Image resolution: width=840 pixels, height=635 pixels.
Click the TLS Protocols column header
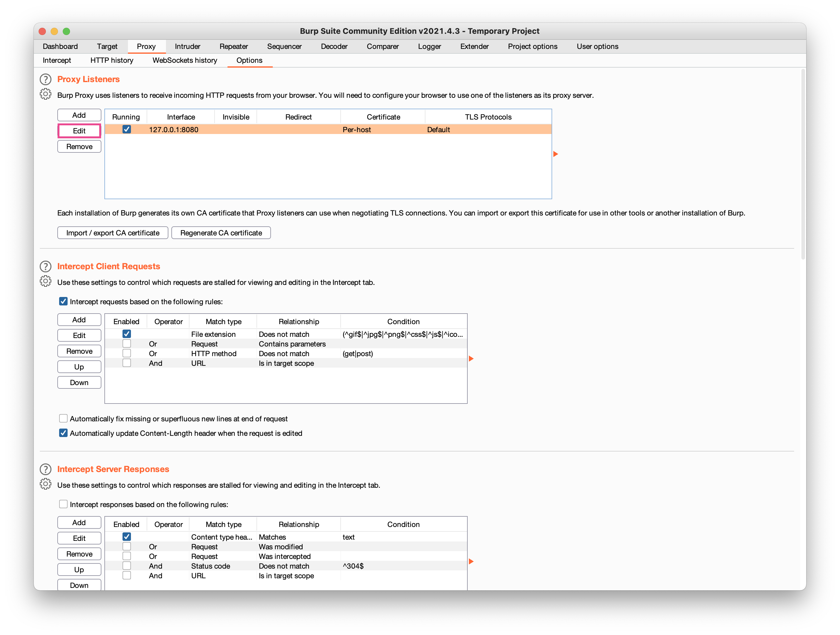[x=488, y=117]
